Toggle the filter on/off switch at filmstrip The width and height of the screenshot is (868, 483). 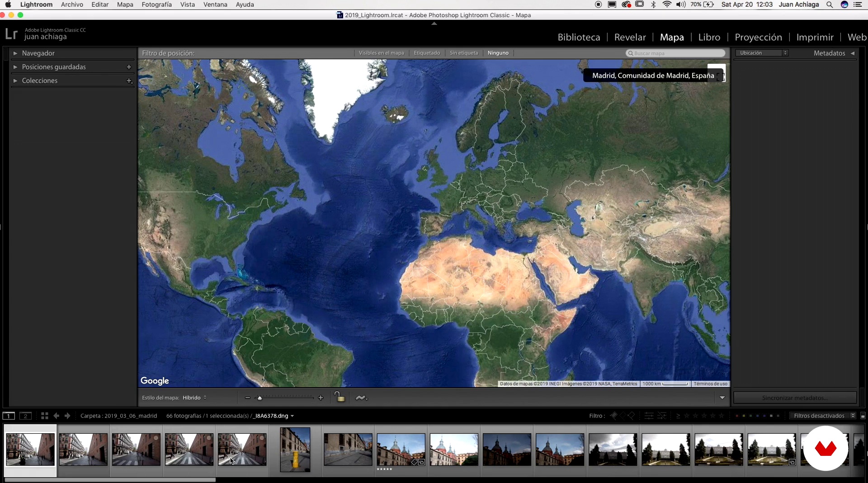pyautogui.click(x=863, y=416)
